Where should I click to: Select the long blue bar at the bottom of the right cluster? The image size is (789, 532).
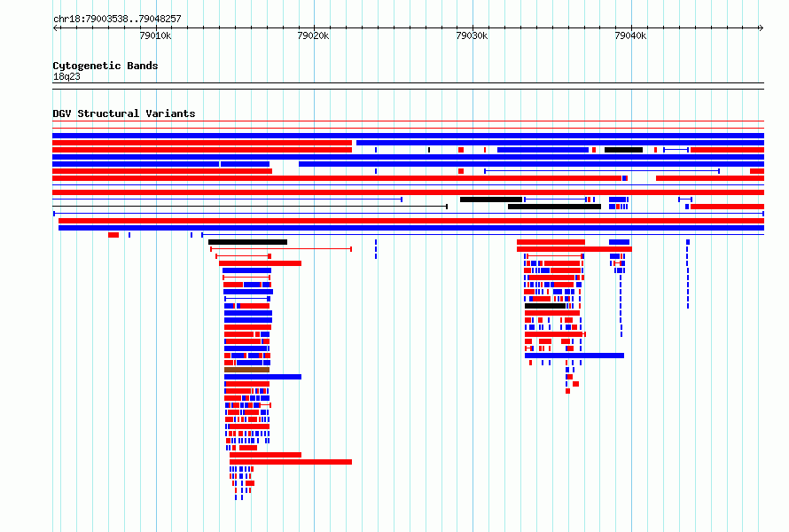click(574, 356)
